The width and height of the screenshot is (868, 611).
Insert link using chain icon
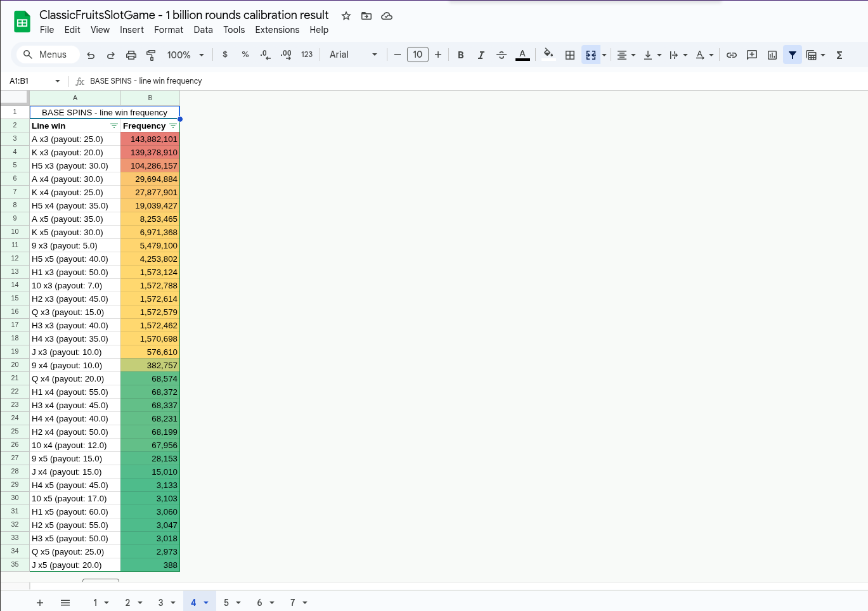732,55
